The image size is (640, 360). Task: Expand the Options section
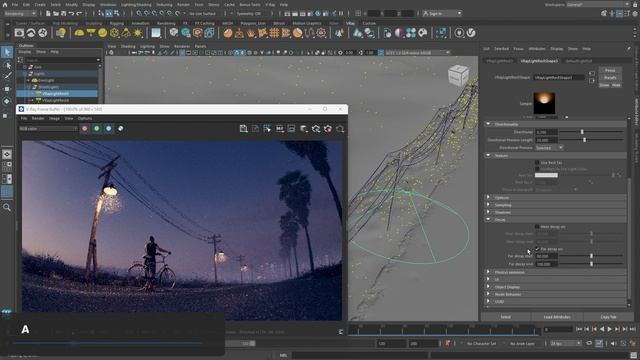tap(556, 198)
